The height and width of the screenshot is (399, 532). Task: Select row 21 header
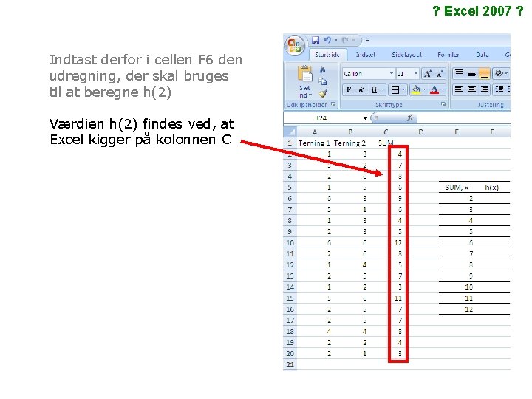[x=290, y=365]
